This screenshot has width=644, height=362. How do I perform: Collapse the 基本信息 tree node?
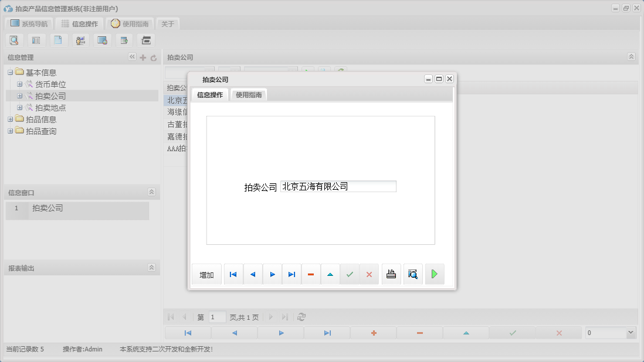11,71
